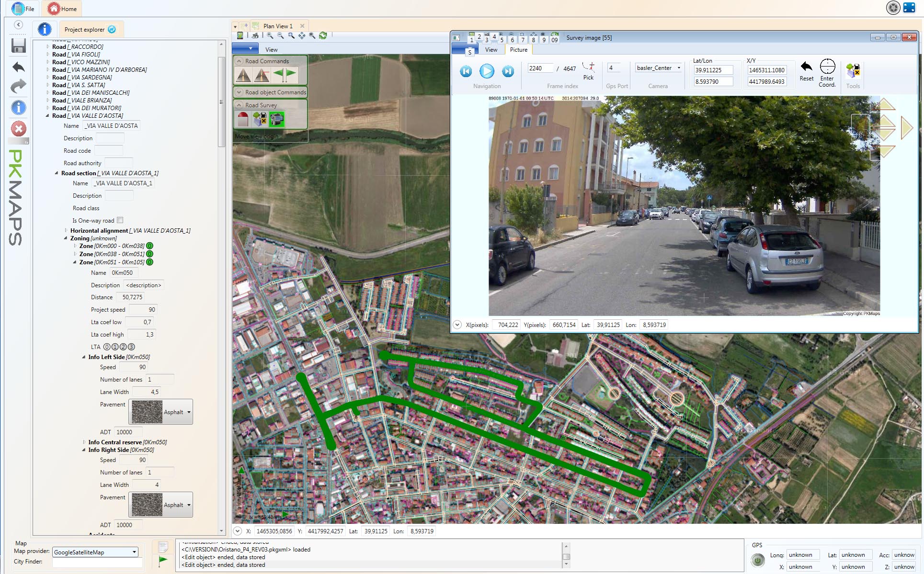
Task: Play the survey image sequence
Action: point(487,71)
